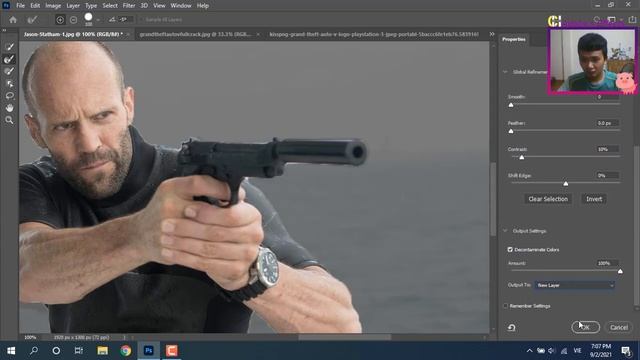Collapse the Global Refinements section

[505, 72]
